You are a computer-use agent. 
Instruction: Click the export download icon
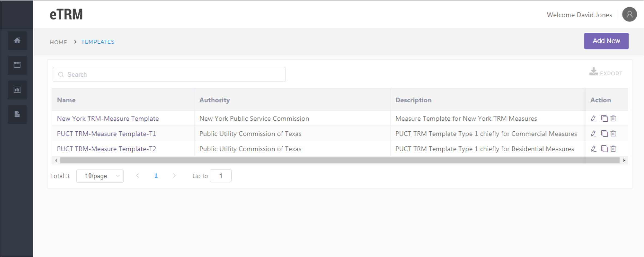[x=593, y=72]
